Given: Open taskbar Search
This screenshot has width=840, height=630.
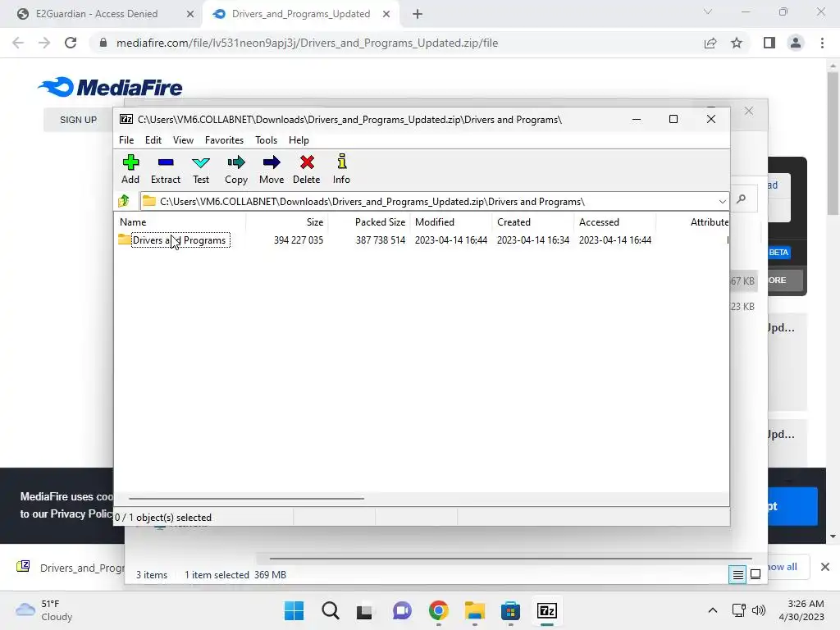Looking at the screenshot, I should [331, 610].
